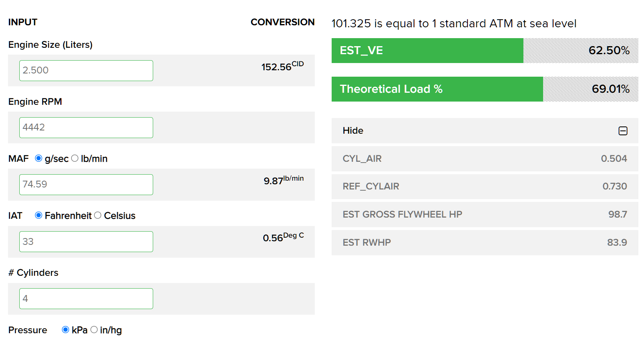Click the Engine RPM input field
Screen dimensions: 644x338
point(86,128)
